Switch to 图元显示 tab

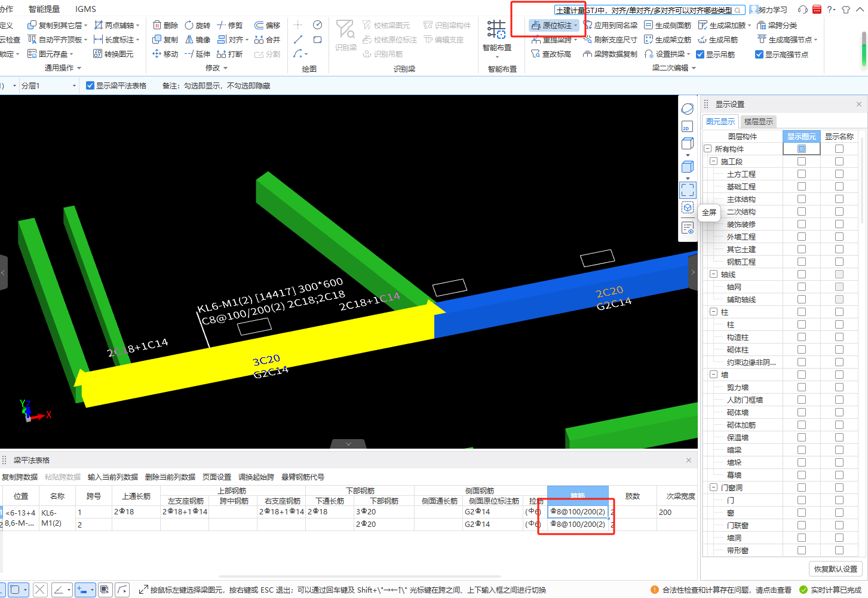(720, 121)
